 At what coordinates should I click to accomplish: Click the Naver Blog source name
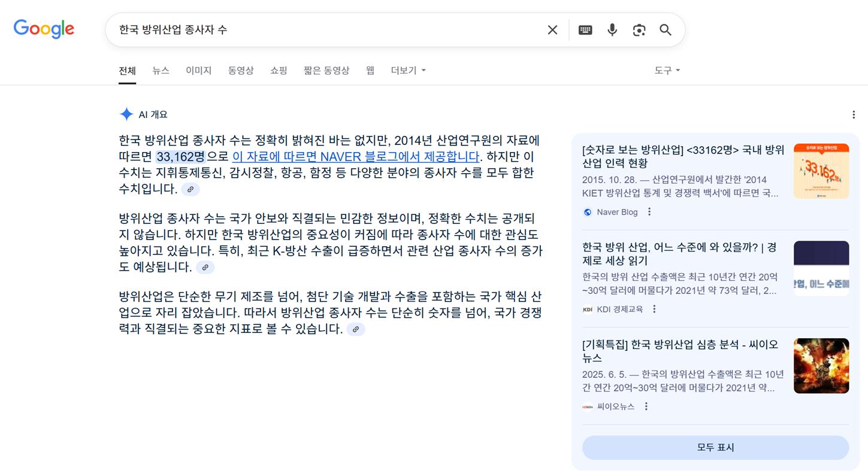[617, 212]
